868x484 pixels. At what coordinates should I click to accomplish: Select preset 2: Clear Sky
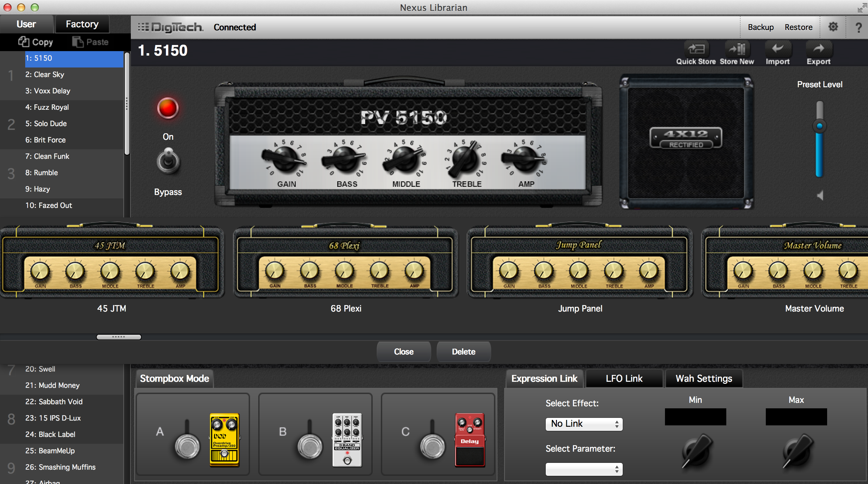click(x=74, y=75)
